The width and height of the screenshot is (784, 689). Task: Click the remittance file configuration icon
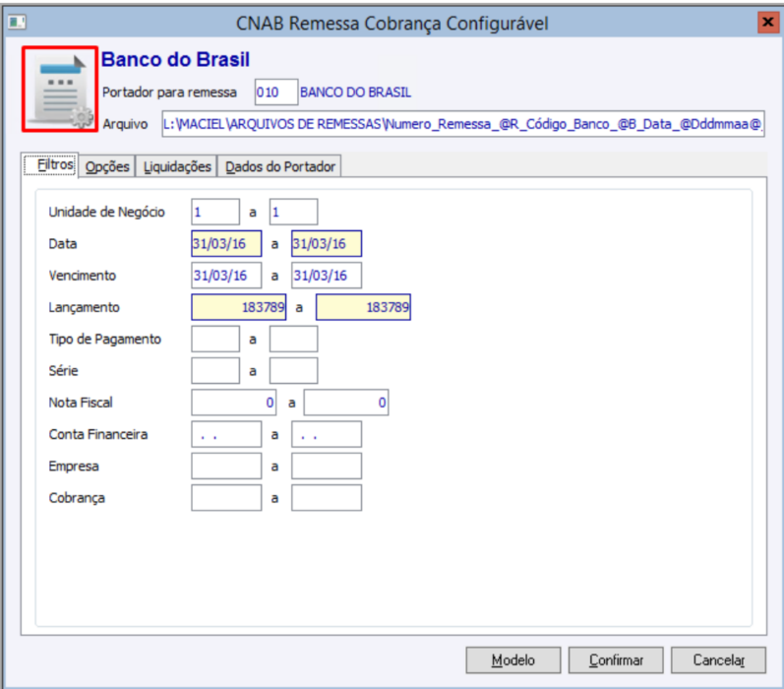pyautogui.click(x=59, y=89)
